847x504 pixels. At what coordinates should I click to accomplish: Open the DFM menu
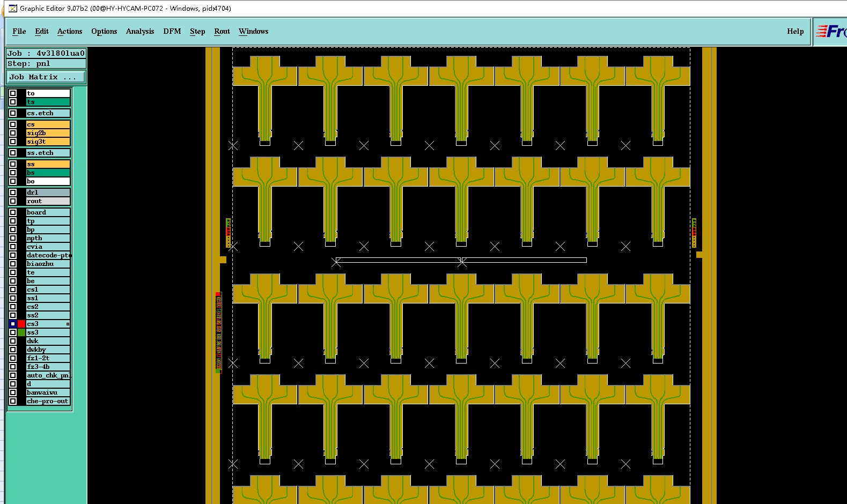[x=172, y=32]
